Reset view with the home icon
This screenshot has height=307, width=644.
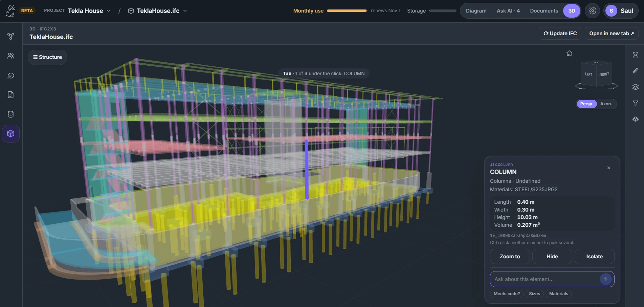(569, 53)
